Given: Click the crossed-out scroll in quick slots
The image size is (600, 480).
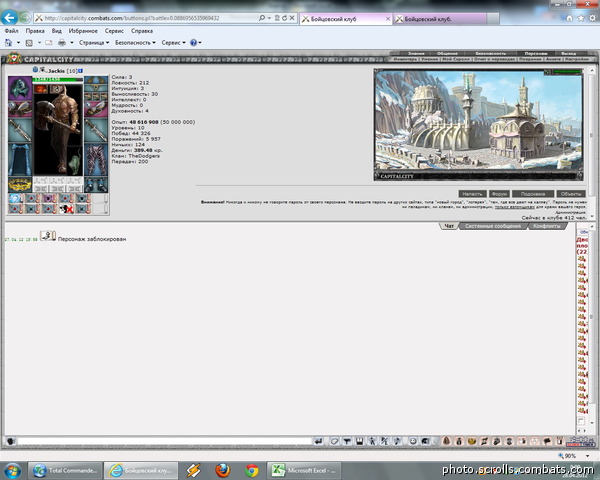Looking at the screenshot, I should tap(67, 209).
